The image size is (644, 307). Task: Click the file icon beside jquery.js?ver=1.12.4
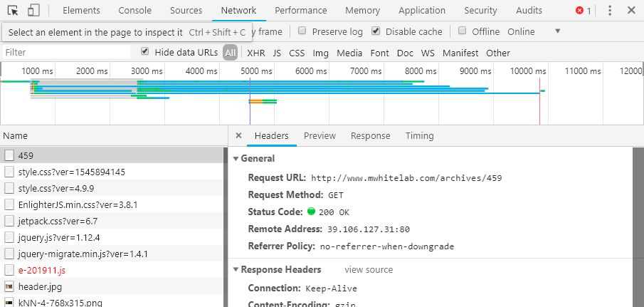(x=9, y=237)
